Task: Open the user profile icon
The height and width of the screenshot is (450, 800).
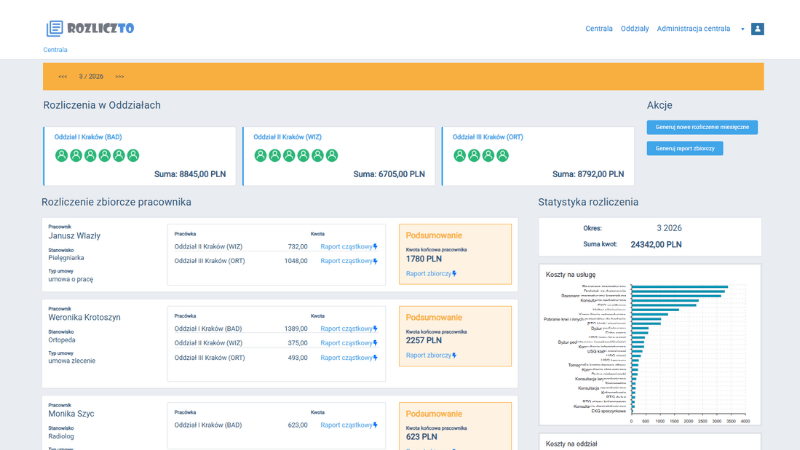Action: coord(757,29)
